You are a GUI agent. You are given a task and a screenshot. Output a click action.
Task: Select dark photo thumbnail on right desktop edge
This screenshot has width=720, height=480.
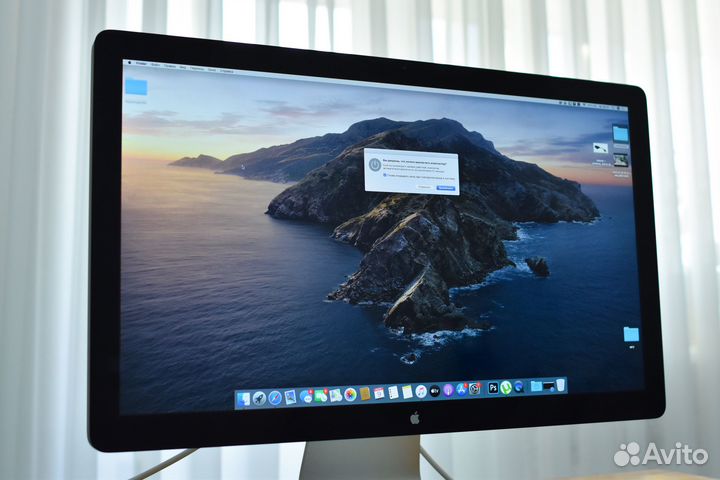click(621, 160)
